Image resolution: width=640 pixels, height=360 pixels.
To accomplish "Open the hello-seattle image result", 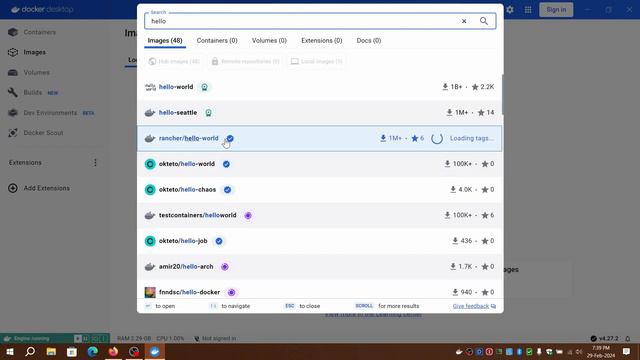I will tap(320, 113).
